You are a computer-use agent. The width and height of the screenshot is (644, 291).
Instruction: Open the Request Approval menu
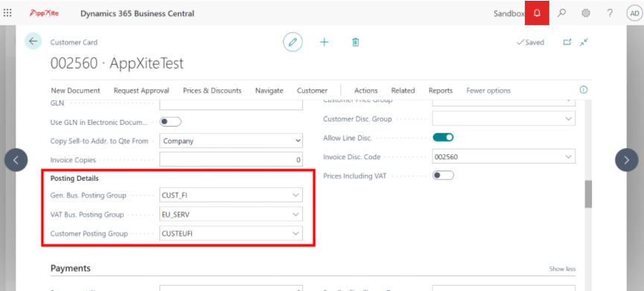tap(141, 90)
